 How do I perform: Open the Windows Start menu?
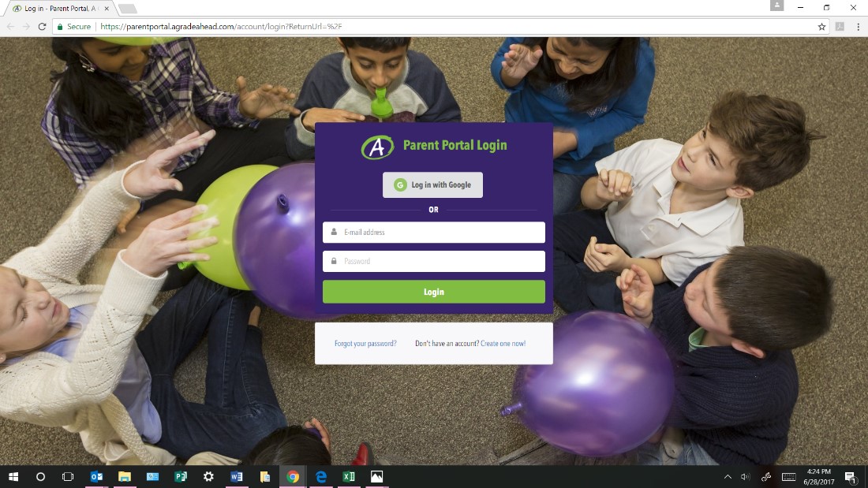pos(13,476)
